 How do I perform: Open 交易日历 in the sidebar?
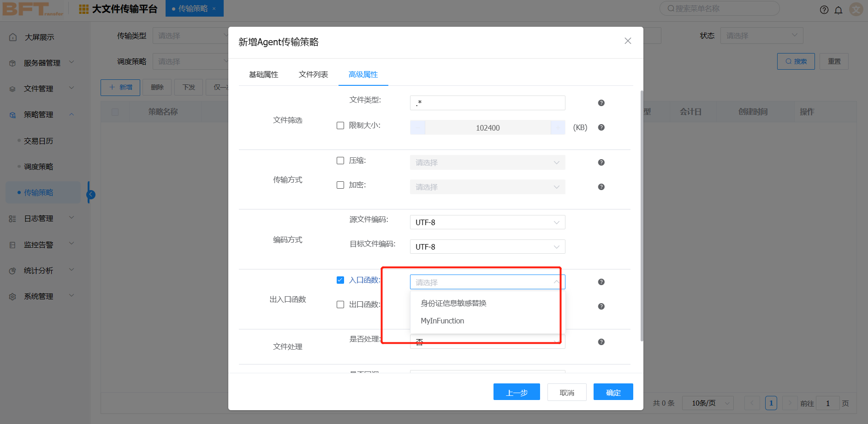39,141
